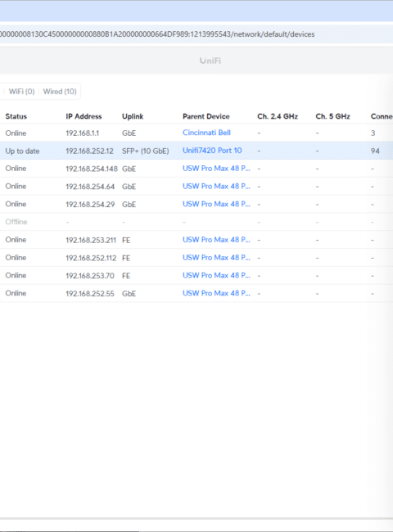The width and height of the screenshot is (393, 532).
Task: Click the Ch. 2.4 GHz column header
Action: click(278, 116)
